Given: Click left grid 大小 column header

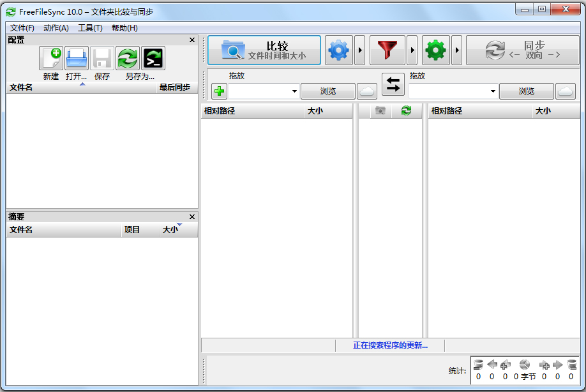Looking at the screenshot, I should (328, 111).
